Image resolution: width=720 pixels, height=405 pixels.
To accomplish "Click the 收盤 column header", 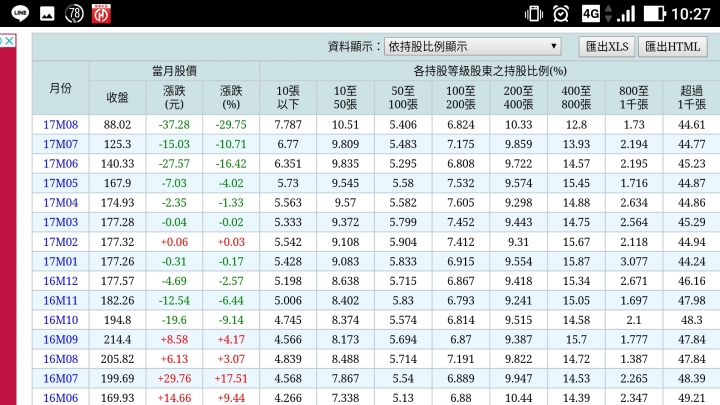I will tap(118, 97).
